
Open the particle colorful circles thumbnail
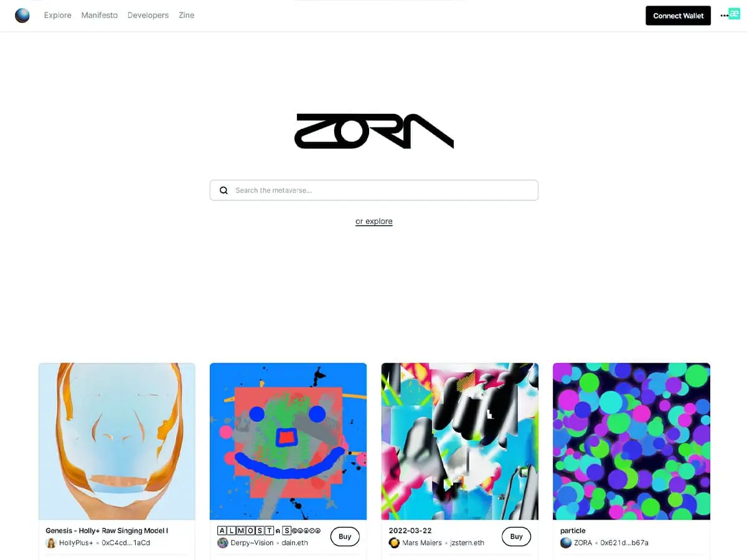pos(631,441)
